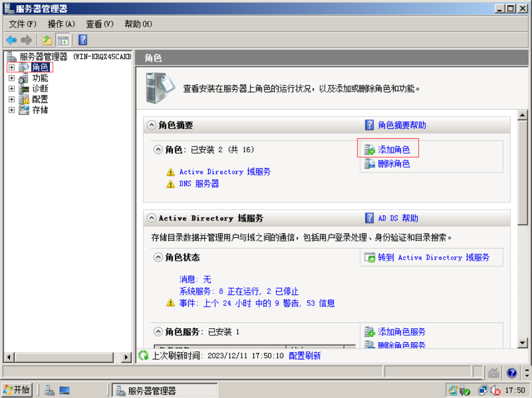532x398 pixels.
Task: Click the 角色 node icon in tree
Action: [24, 67]
